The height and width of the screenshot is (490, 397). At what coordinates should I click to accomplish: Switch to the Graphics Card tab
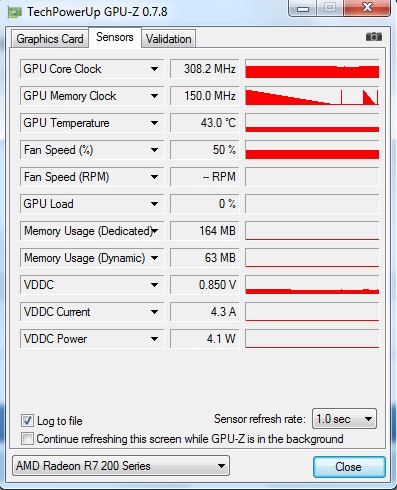click(50, 39)
